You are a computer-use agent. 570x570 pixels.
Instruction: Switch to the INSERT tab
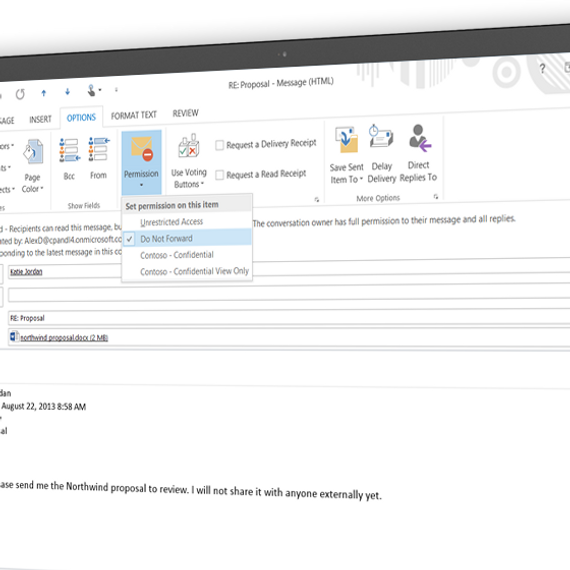[40, 119]
